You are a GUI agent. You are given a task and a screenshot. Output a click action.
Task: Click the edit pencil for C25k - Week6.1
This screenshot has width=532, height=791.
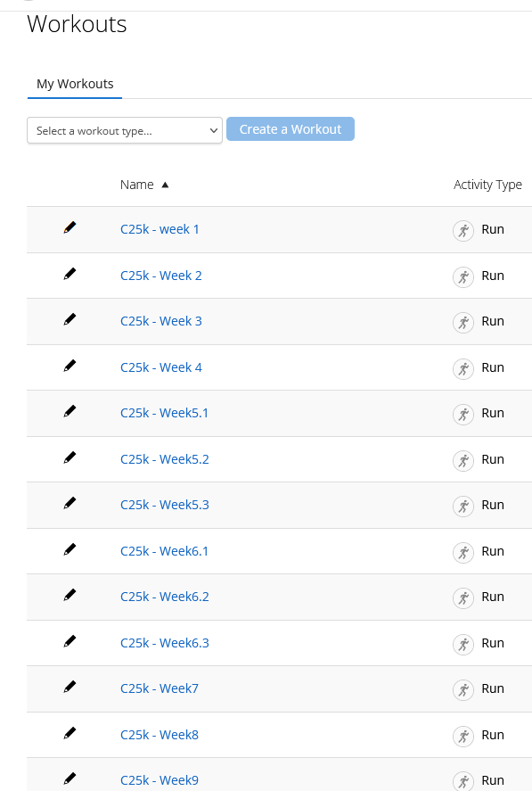pos(70,549)
